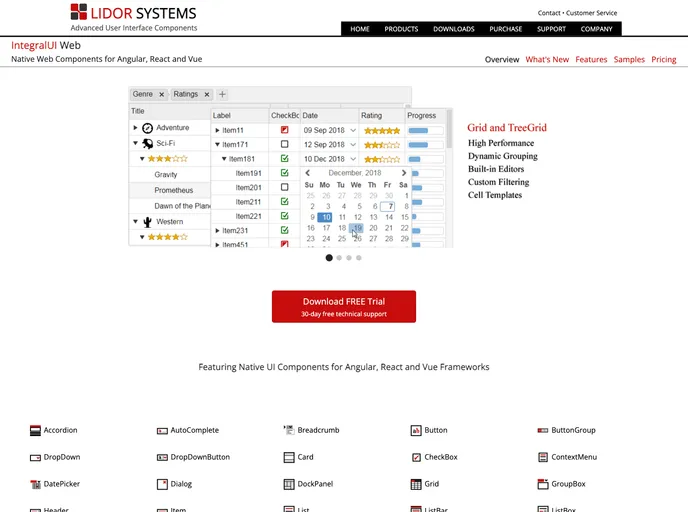Click the ContextMenu component icon

[x=543, y=457]
